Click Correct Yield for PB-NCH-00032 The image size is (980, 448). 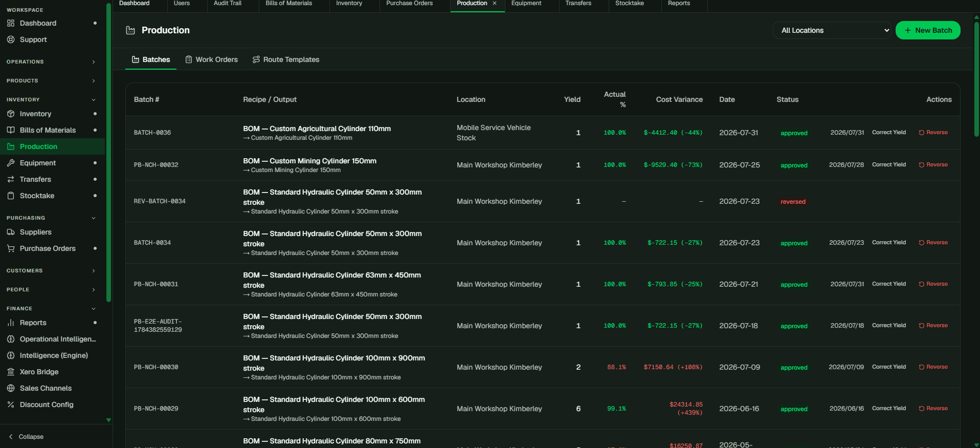888,165
